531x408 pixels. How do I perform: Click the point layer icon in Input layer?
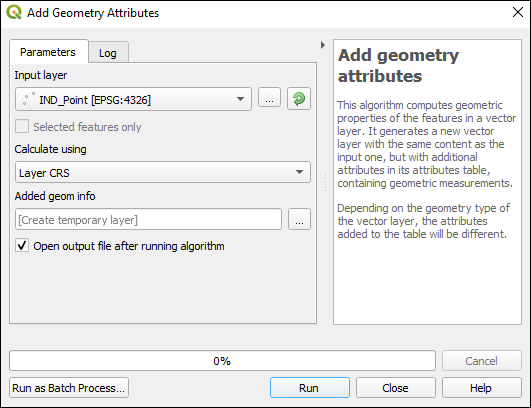[x=28, y=99]
